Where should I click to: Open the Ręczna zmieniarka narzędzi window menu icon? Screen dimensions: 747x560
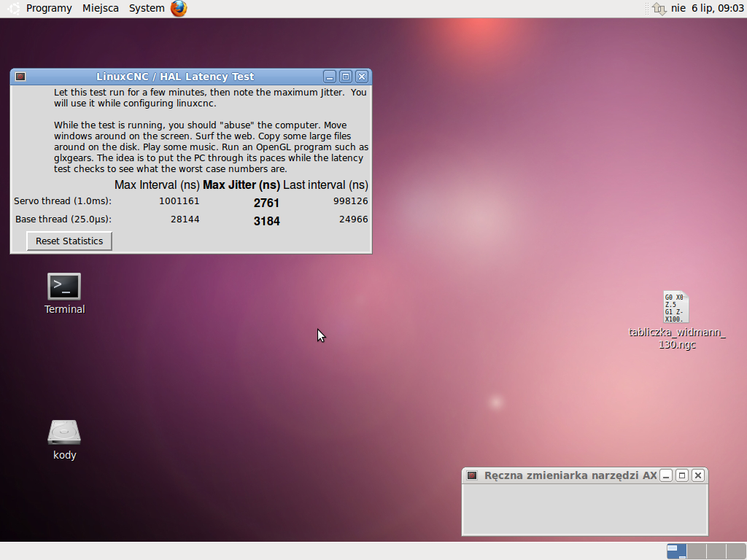tap(472, 475)
